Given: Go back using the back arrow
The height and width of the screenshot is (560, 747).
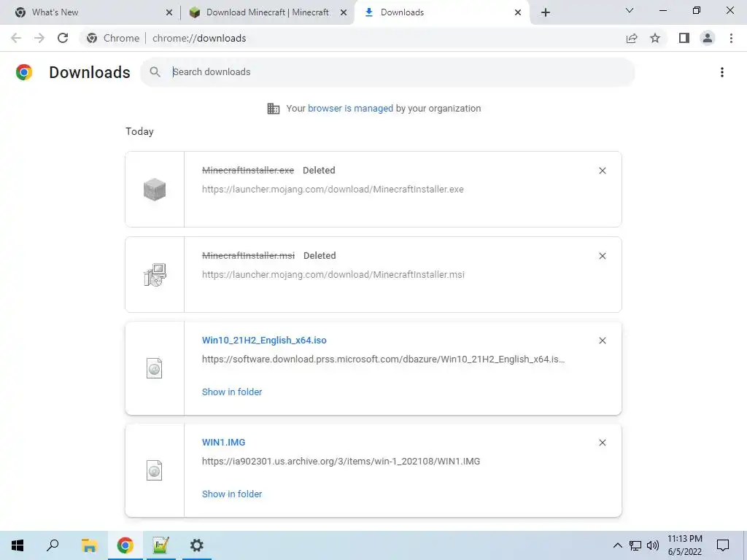Looking at the screenshot, I should (16, 38).
